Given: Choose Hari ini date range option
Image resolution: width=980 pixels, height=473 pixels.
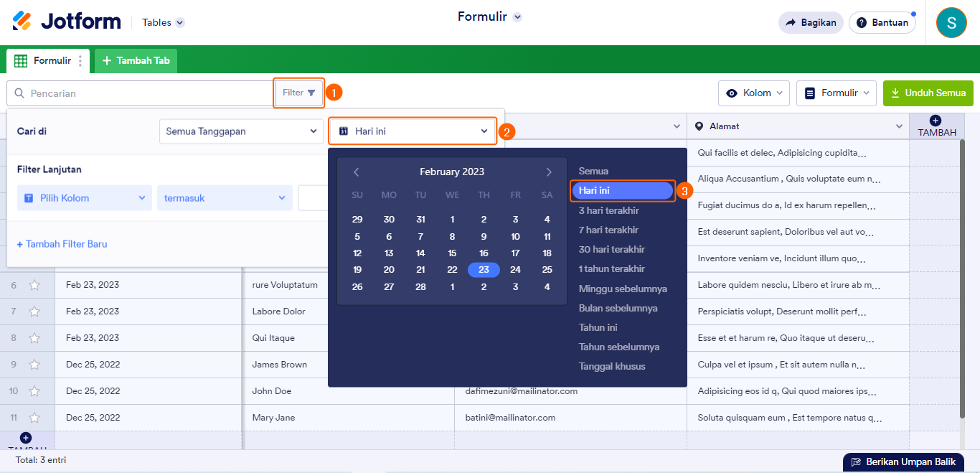Looking at the screenshot, I should (x=623, y=191).
